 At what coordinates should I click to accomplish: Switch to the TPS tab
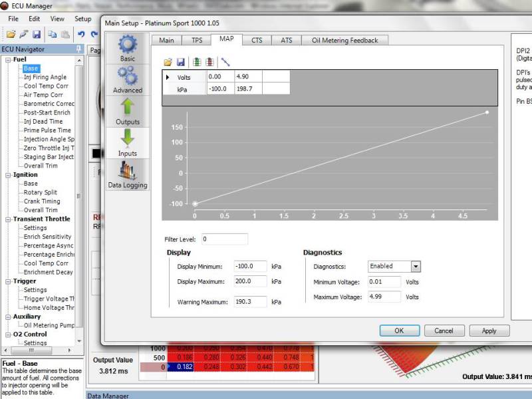[197, 41]
